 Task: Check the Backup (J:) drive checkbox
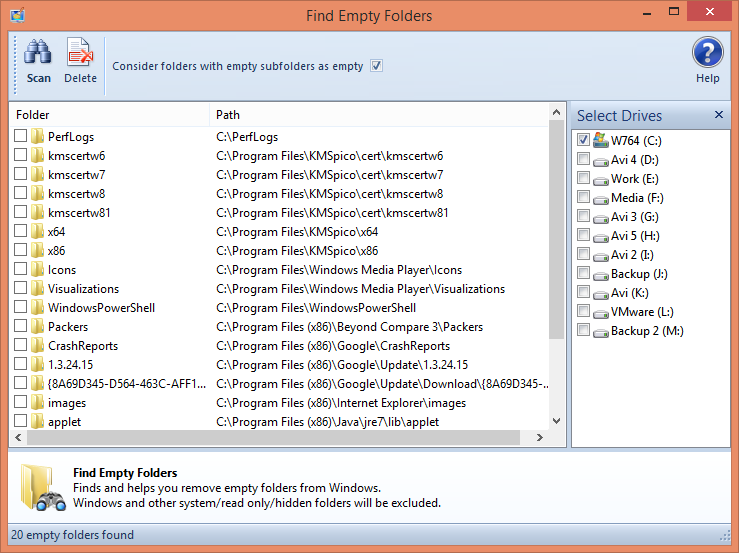coord(583,273)
